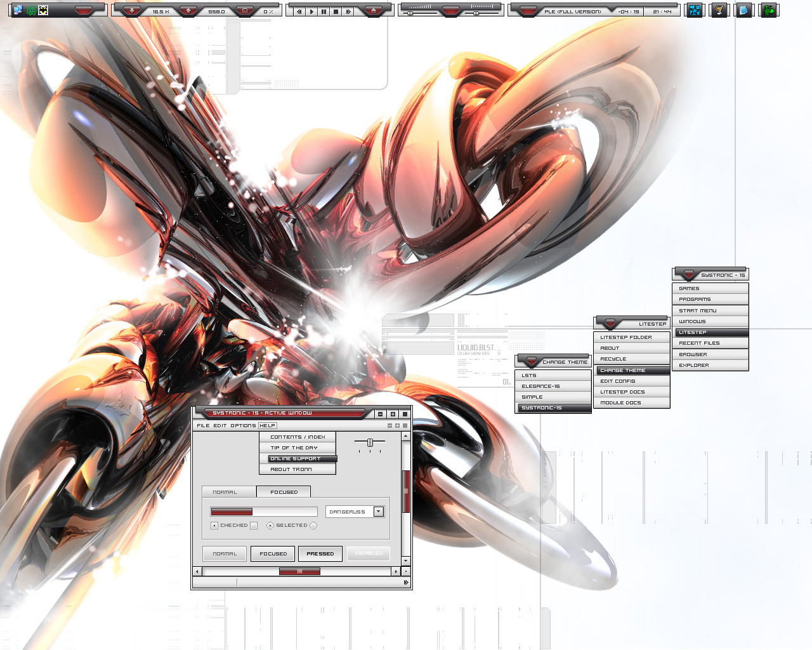812x650 pixels.
Task: Click red button on the empty top-left bar
Action: 84,10
